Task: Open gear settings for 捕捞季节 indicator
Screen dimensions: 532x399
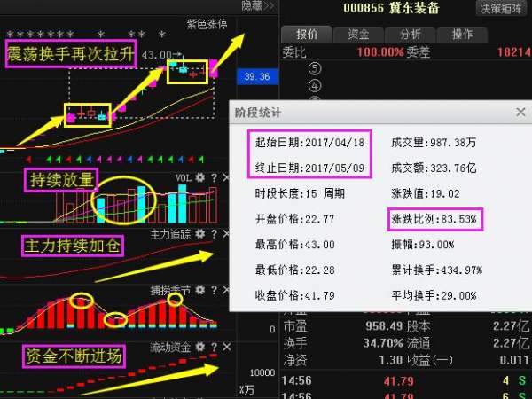Action: (x=200, y=289)
